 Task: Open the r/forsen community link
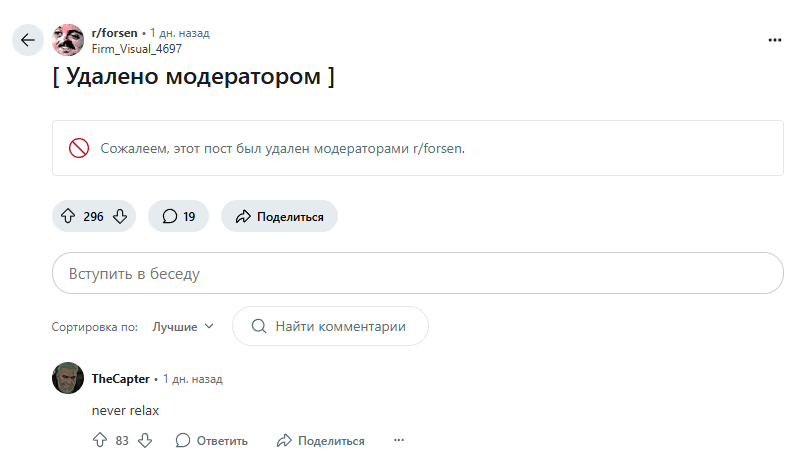click(115, 33)
